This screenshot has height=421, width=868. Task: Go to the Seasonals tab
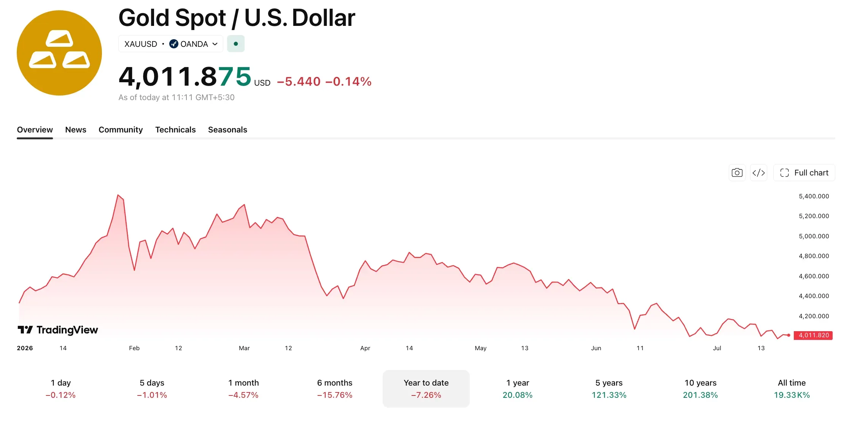tap(227, 130)
